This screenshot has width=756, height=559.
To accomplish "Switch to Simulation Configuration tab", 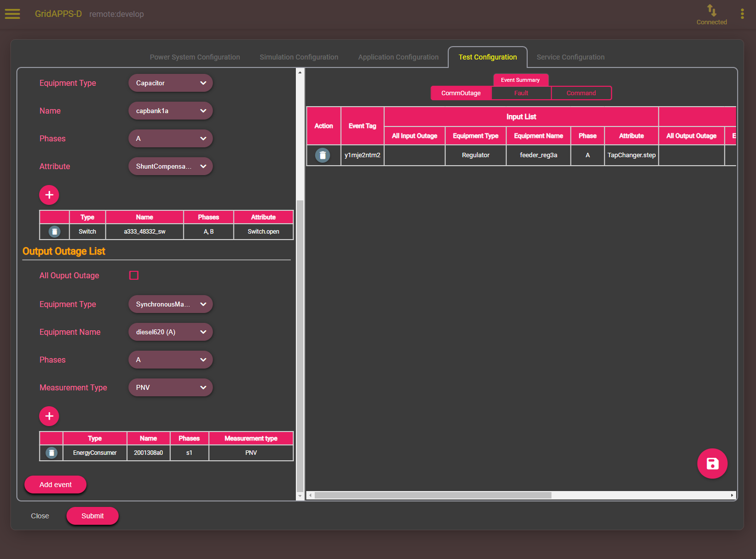I will 299,57.
